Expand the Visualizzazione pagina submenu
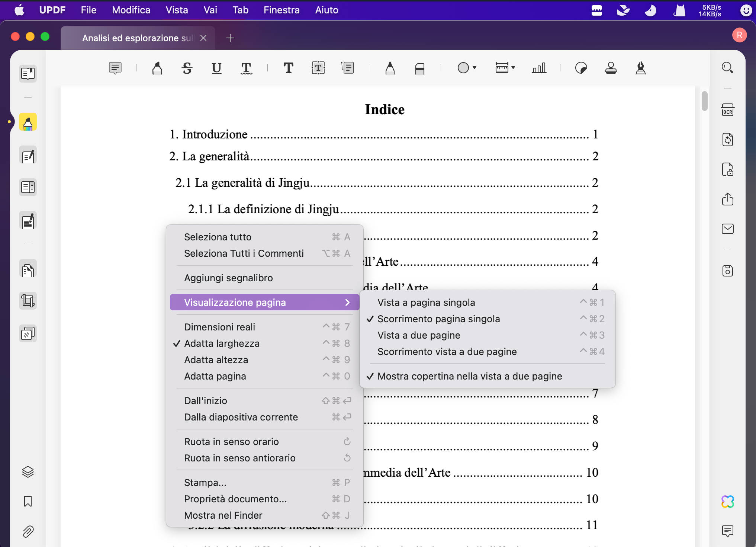Screen dimensions: 756x547 tap(264, 302)
